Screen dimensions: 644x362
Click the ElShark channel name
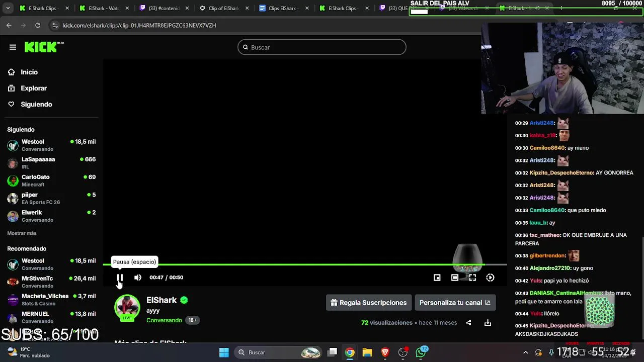tap(162, 300)
